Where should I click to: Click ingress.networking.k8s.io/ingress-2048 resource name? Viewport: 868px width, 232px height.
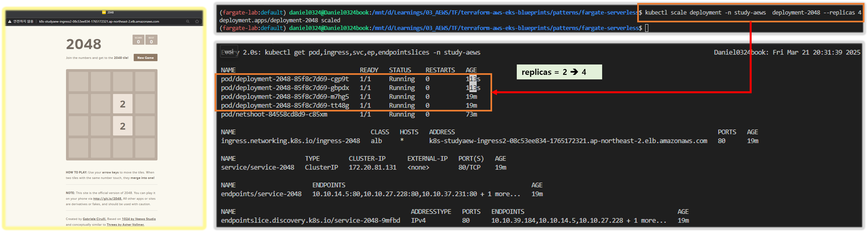pyautogui.click(x=290, y=141)
